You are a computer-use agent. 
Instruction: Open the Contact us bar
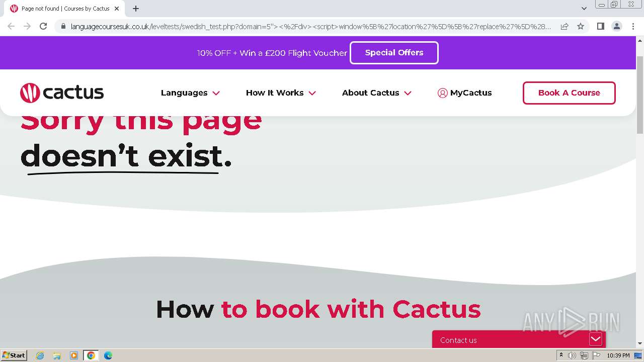click(x=519, y=340)
